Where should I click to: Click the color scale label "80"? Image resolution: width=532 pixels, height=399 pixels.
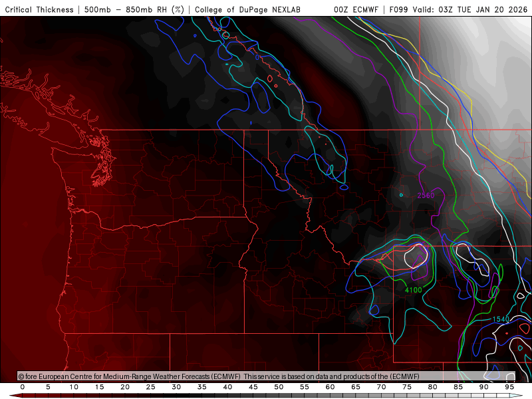(433, 387)
